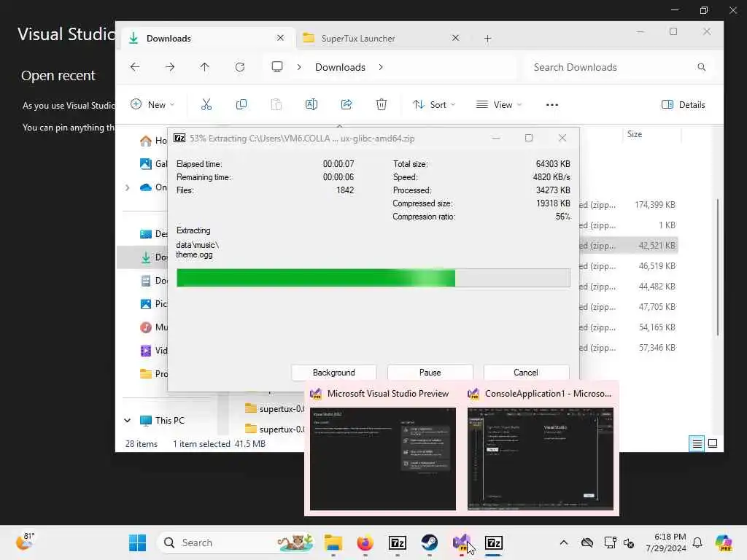Image resolution: width=747 pixels, height=560 pixels.
Task: Click the This PC monitor icon in address bar
Action: [x=276, y=66]
